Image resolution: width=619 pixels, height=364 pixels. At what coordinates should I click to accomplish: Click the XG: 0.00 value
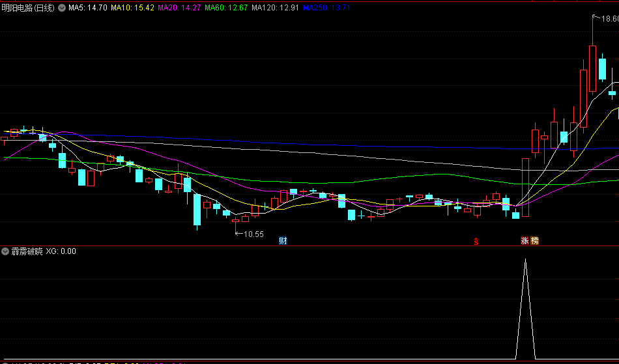(x=61, y=251)
